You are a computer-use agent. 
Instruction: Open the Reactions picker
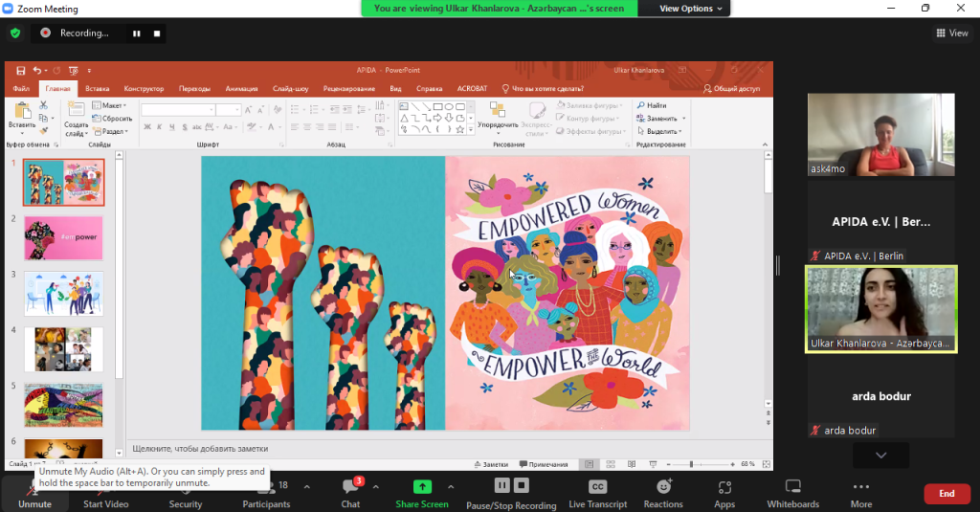[663, 493]
